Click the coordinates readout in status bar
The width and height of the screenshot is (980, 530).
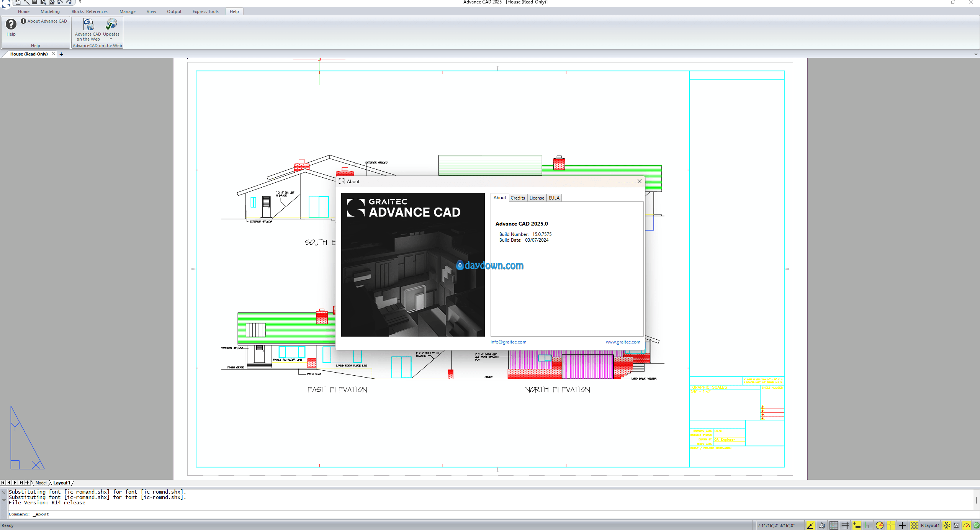776,525
